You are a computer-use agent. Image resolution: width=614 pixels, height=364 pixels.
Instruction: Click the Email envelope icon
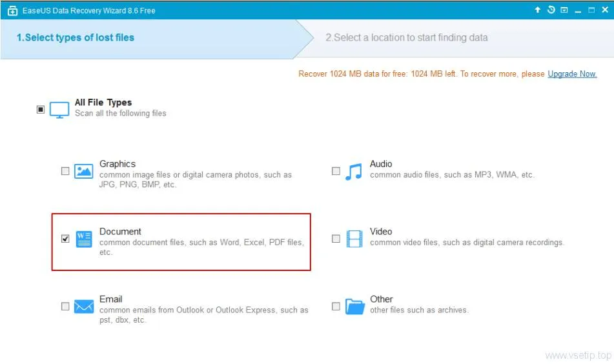[x=84, y=307]
